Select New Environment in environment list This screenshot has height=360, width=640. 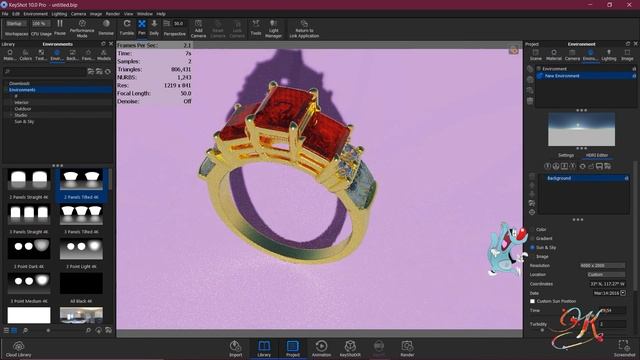(x=586, y=76)
